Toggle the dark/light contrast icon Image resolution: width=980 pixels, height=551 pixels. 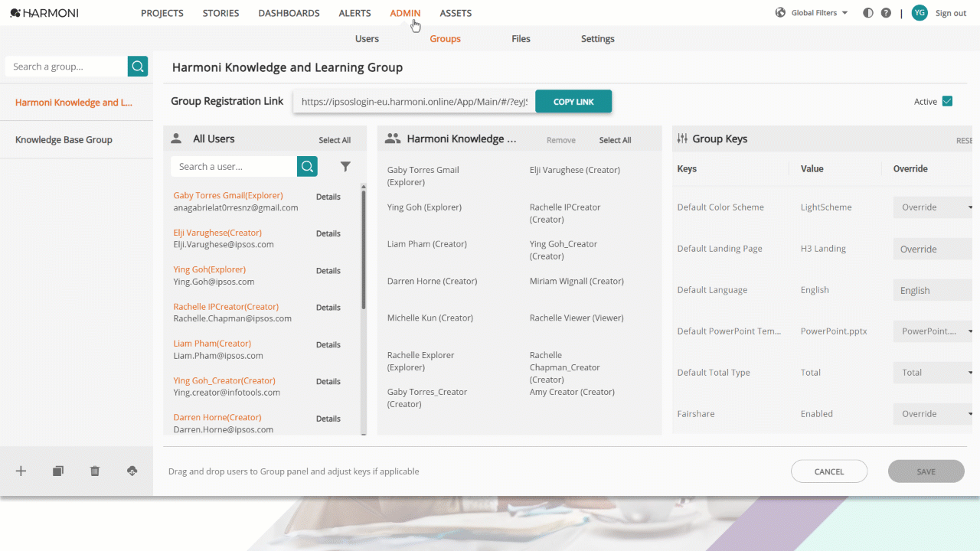[868, 13]
